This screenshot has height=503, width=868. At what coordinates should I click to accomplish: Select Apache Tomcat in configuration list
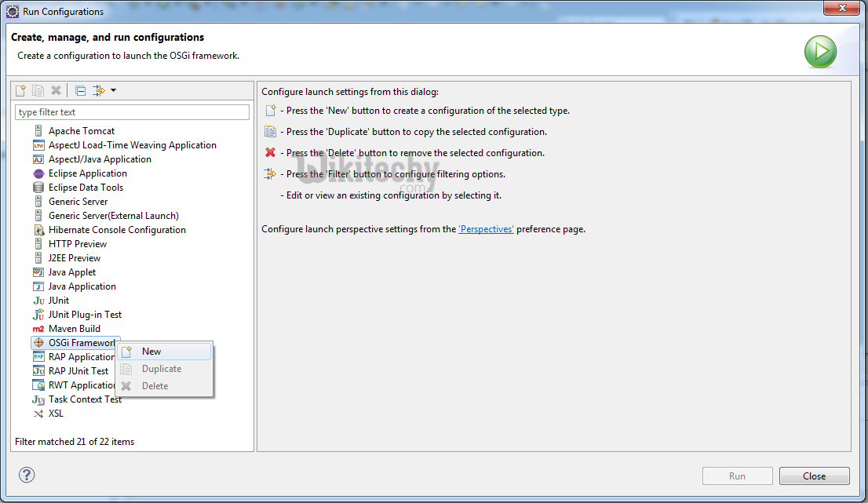(x=81, y=131)
